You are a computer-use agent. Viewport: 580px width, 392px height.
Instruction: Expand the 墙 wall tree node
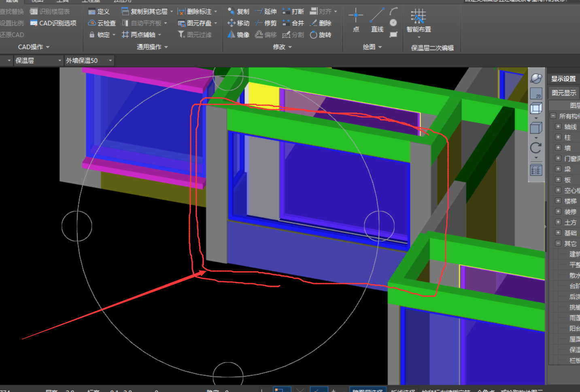(558, 148)
